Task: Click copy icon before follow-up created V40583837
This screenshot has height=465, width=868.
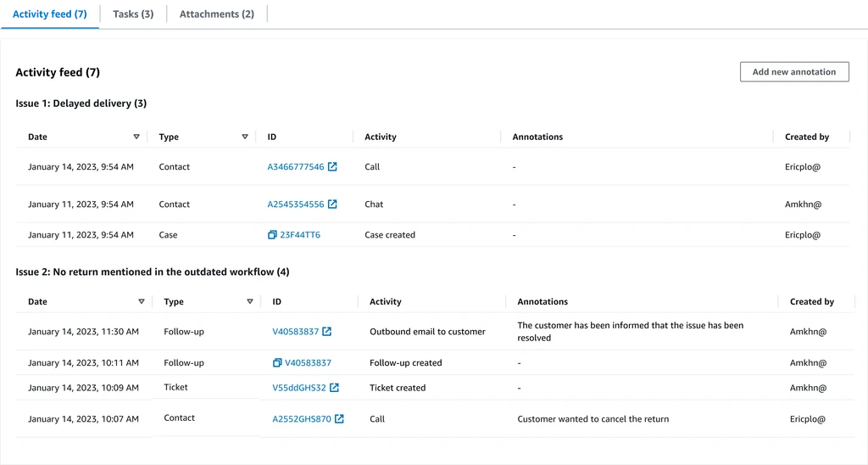Action: 277,363
